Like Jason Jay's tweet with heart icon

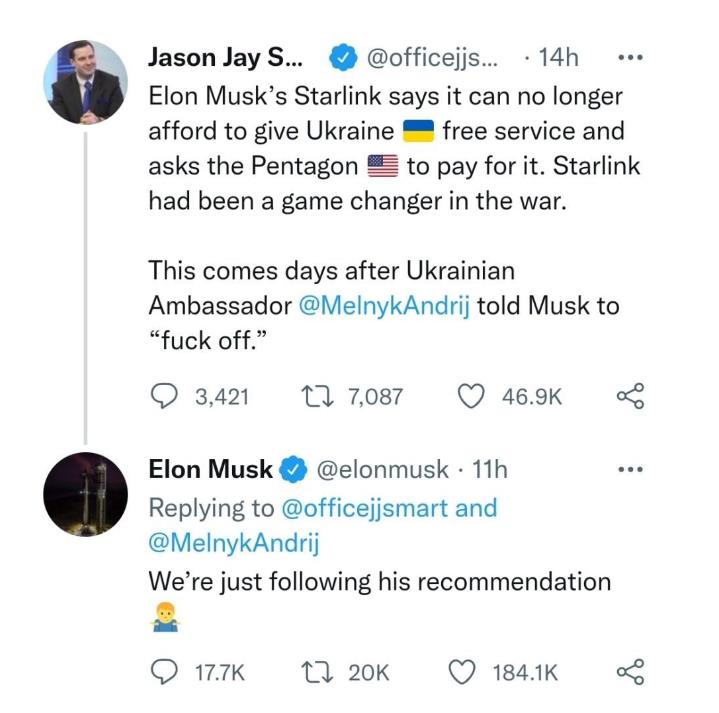click(x=471, y=396)
